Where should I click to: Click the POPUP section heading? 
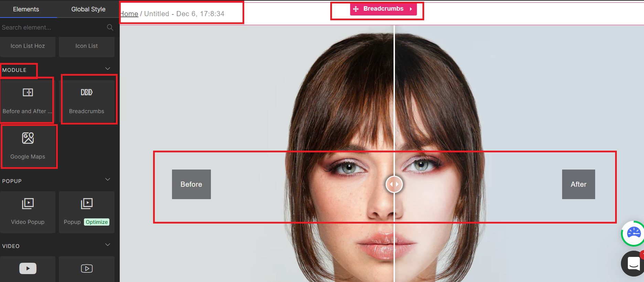[x=12, y=181]
